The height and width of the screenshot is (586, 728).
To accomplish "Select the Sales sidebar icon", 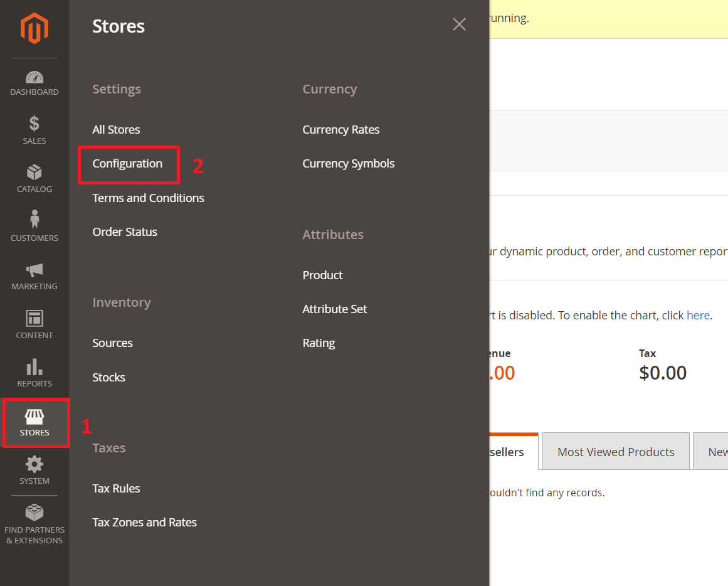I will click(x=34, y=130).
